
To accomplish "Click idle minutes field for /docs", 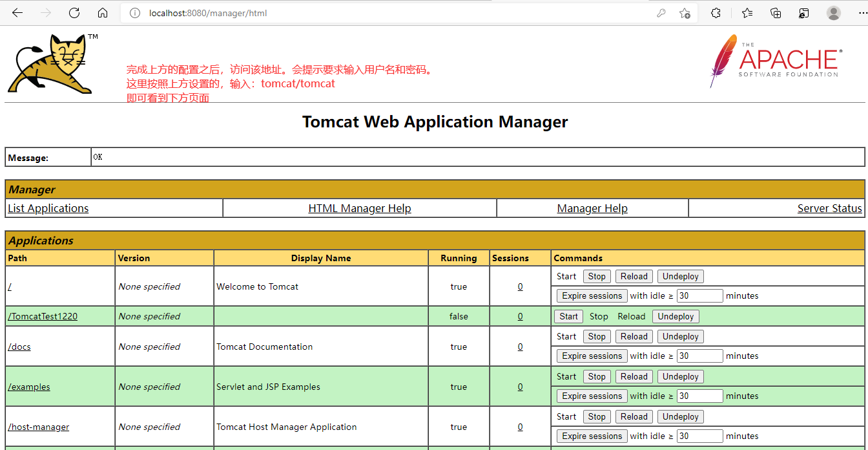I will click(x=699, y=356).
